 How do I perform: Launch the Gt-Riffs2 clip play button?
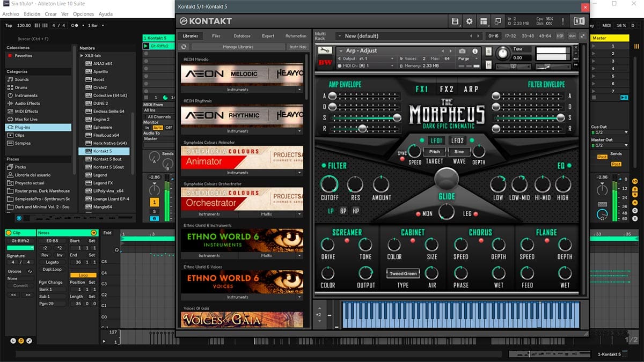[x=146, y=46]
